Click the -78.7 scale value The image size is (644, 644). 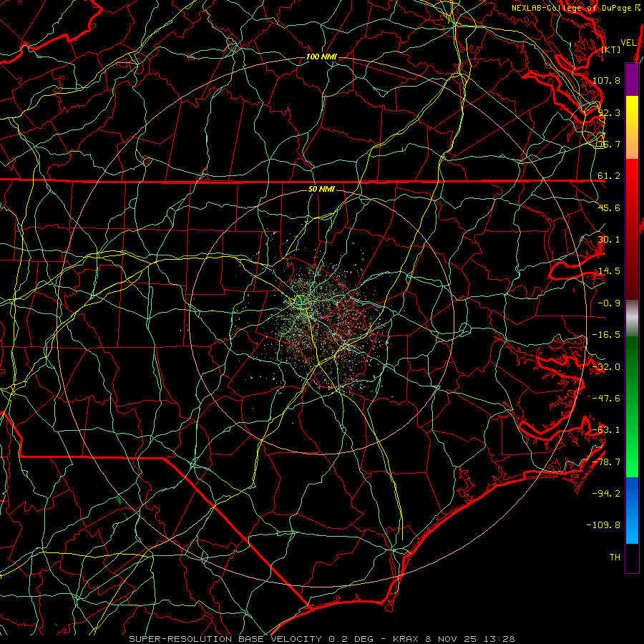point(606,462)
